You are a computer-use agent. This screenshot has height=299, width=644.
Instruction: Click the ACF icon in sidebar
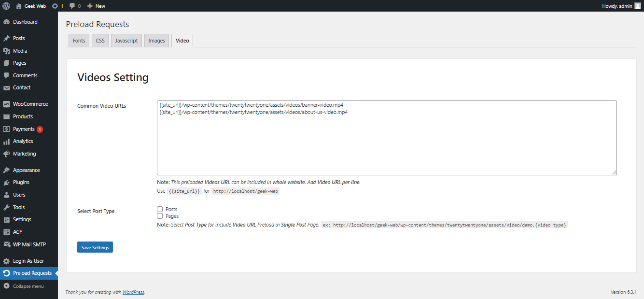click(x=6, y=232)
